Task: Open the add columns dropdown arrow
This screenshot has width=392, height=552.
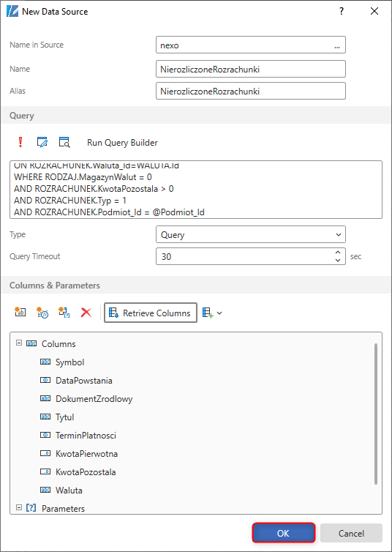Action: click(x=219, y=313)
